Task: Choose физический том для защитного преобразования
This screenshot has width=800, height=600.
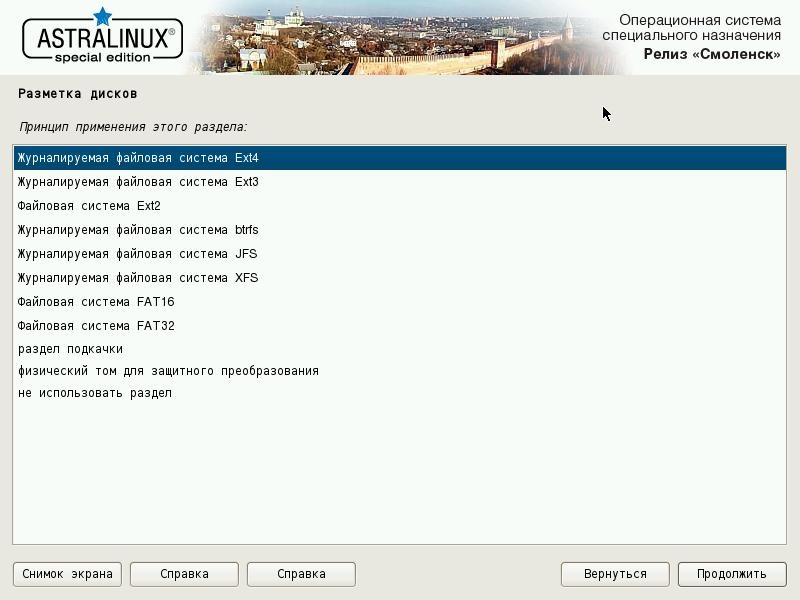Action: tap(399, 371)
